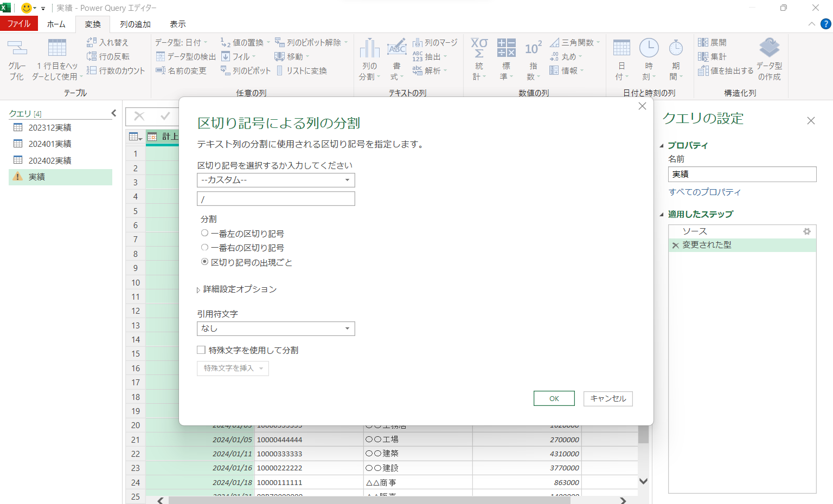This screenshot has height=504, width=833.
Task: Click the 展開 (Expand) icon
Action: click(x=703, y=42)
